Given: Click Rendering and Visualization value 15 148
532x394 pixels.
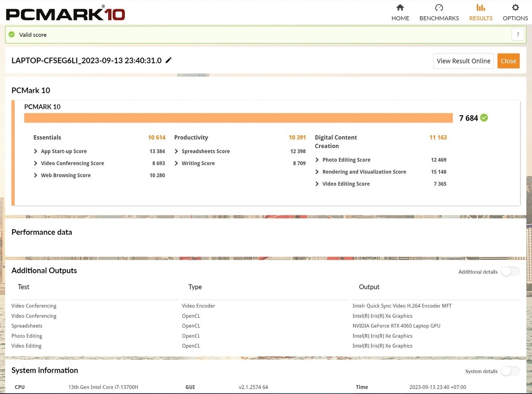Looking at the screenshot, I should pyautogui.click(x=439, y=172).
